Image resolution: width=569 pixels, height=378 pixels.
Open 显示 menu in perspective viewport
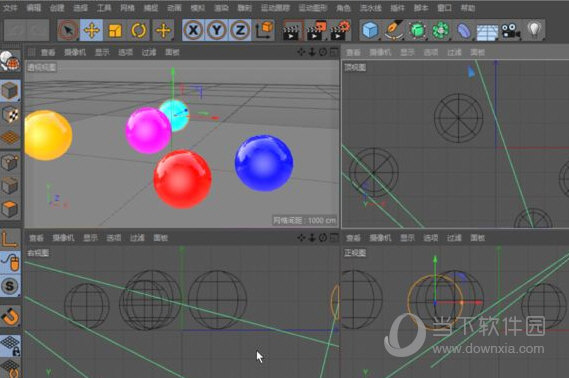(102, 53)
